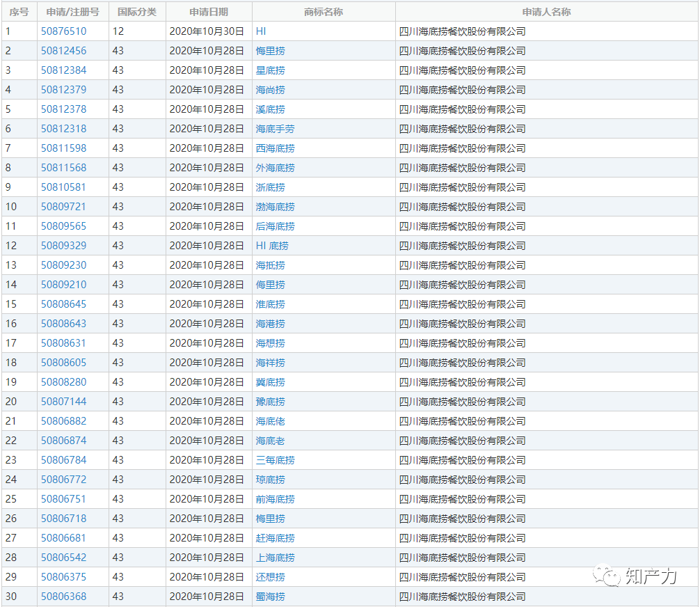This screenshot has width=700, height=607.
Task: Click trademark name 梅里捞 in row 2
Action: 271,51
